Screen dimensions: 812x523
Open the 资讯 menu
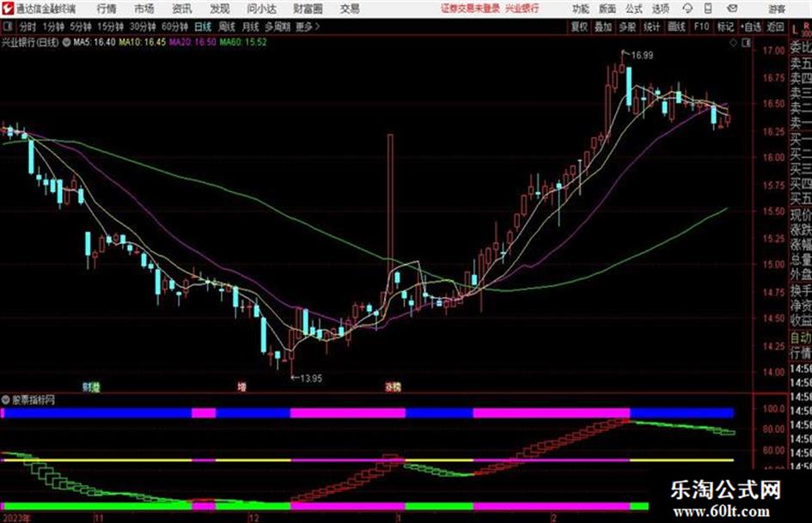(182, 9)
